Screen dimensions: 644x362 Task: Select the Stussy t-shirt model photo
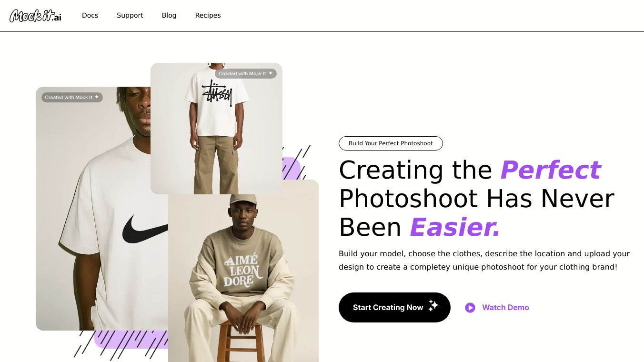(x=216, y=129)
